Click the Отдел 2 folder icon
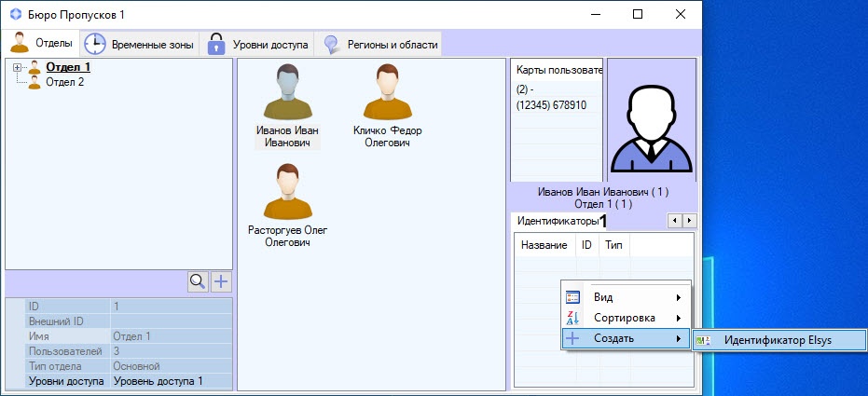 click(34, 82)
